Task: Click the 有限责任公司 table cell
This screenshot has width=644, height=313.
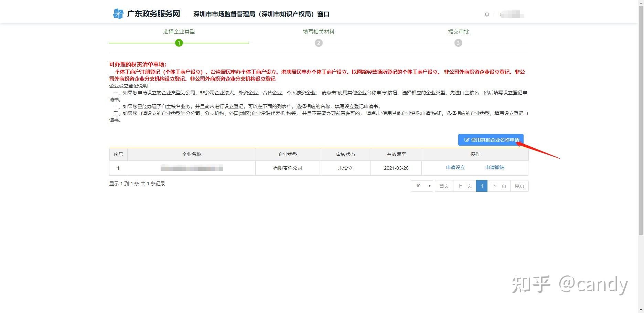Action: pyautogui.click(x=288, y=168)
